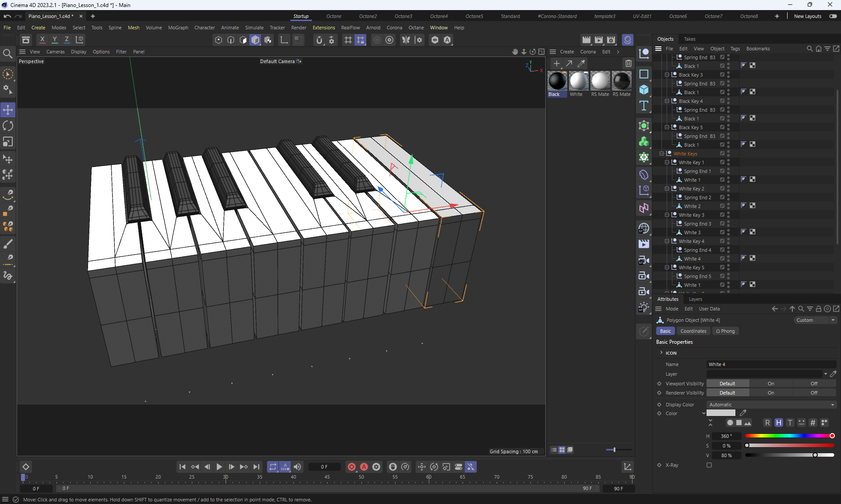Toggle the X-axis lock icon
841x504 pixels.
click(x=42, y=40)
